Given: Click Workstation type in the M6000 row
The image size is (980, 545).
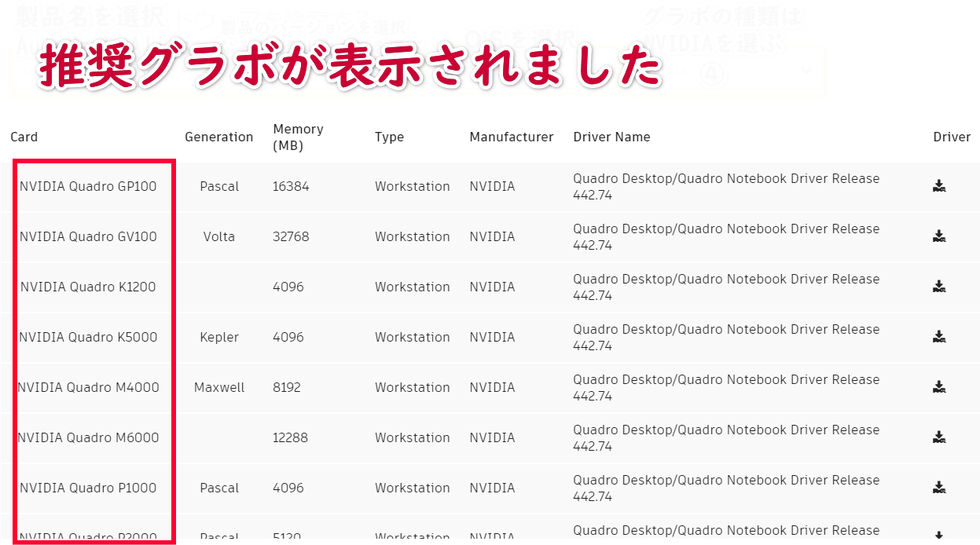Looking at the screenshot, I should (x=413, y=437).
